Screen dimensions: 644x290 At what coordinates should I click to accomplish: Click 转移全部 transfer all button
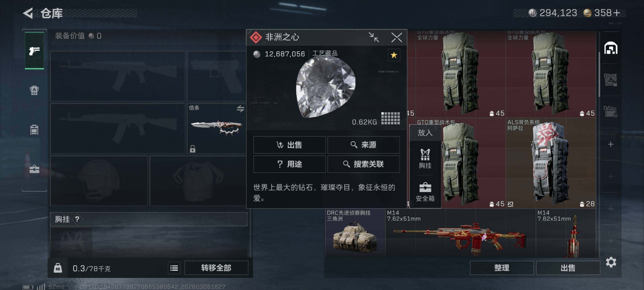click(x=216, y=268)
